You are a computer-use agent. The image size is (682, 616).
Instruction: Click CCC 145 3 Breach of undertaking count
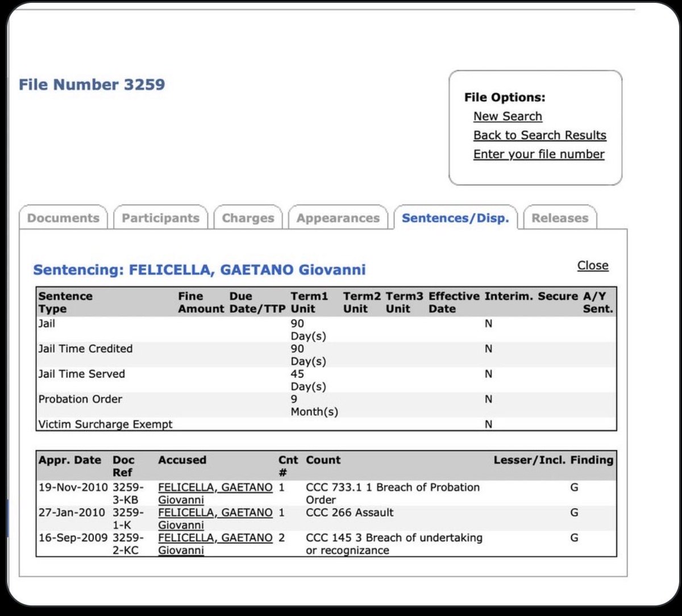394,543
